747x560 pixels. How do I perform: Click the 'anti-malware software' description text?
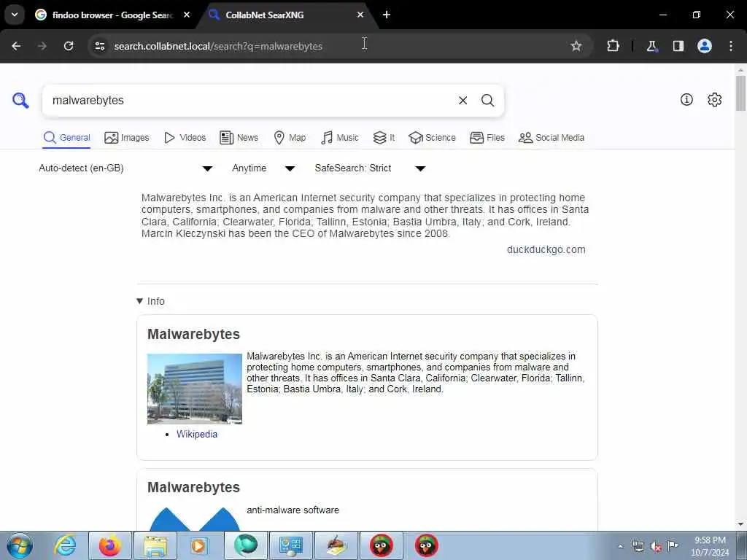pos(293,510)
